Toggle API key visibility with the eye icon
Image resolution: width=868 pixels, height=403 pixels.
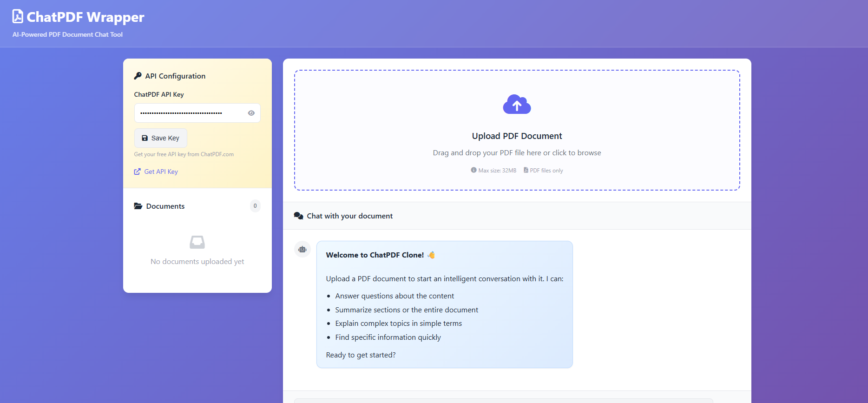pyautogui.click(x=251, y=113)
